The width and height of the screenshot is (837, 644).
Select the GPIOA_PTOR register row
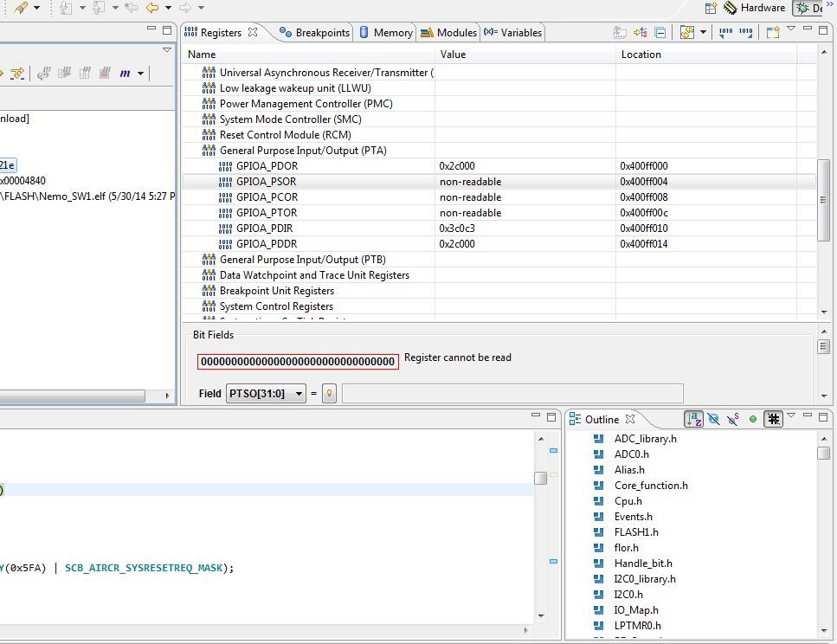pos(499,213)
